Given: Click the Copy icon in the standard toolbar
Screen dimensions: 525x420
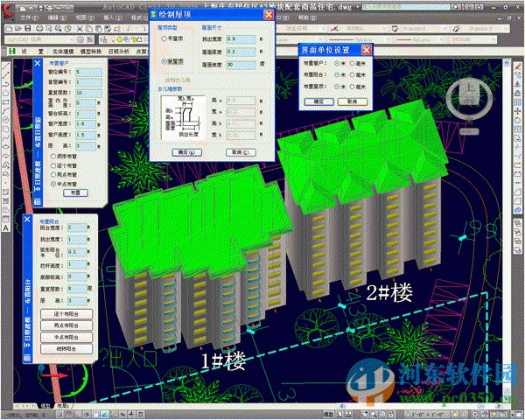Looking at the screenshot, I should coord(89,29).
